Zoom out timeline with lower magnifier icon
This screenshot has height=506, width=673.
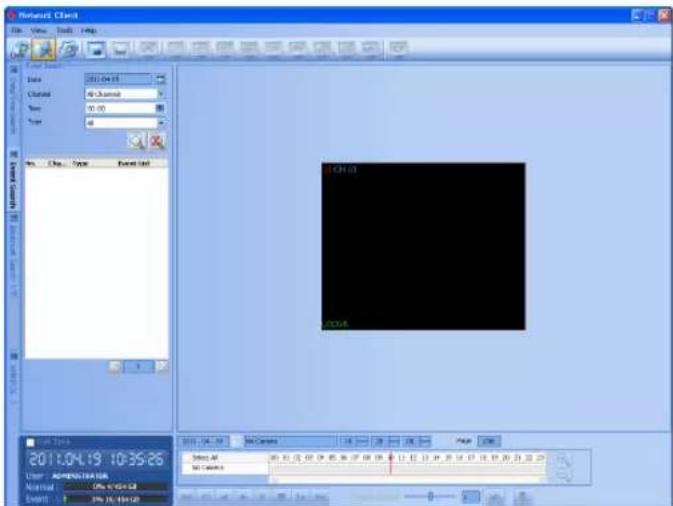coord(564,475)
